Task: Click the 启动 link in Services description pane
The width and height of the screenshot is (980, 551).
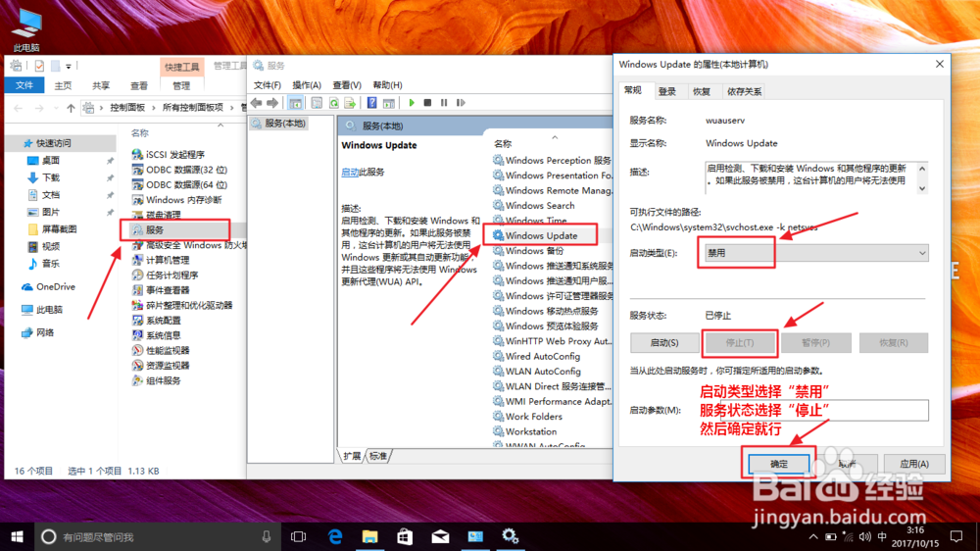Action: point(350,172)
